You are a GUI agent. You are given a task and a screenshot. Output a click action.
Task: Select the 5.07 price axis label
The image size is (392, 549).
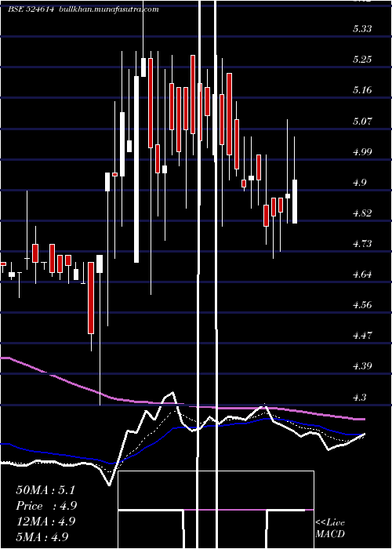(362, 122)
